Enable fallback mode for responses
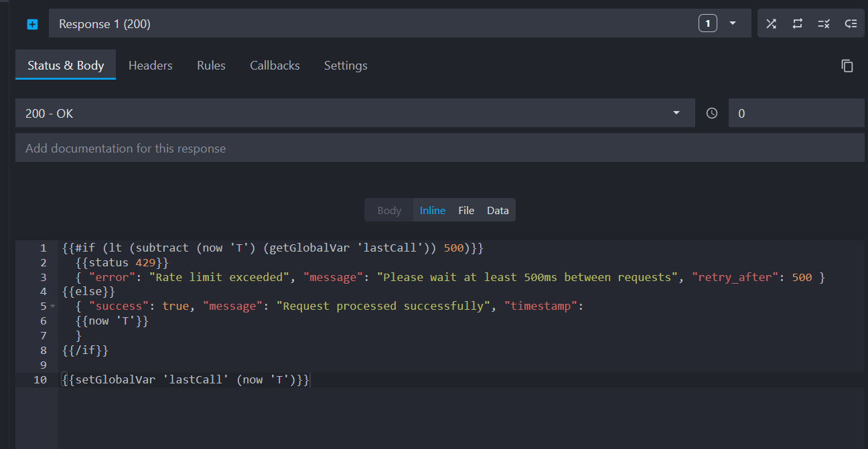 click(x=851, y=23)
